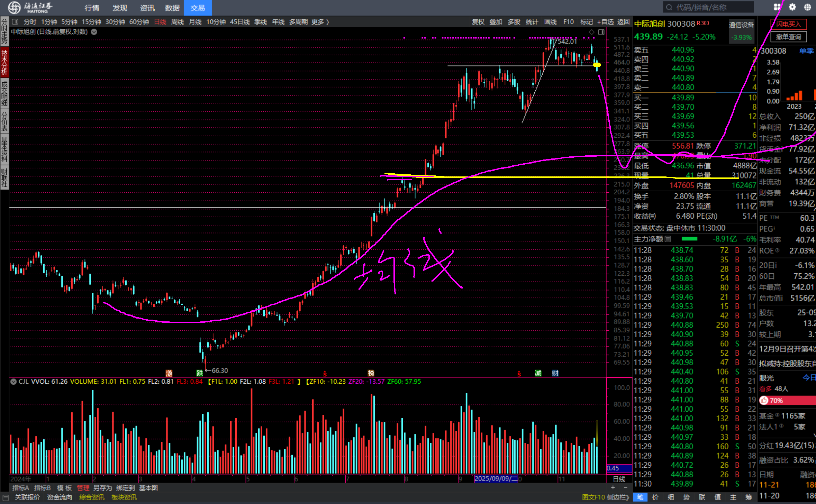Click the globe network icon

click(x=807, y=7)
